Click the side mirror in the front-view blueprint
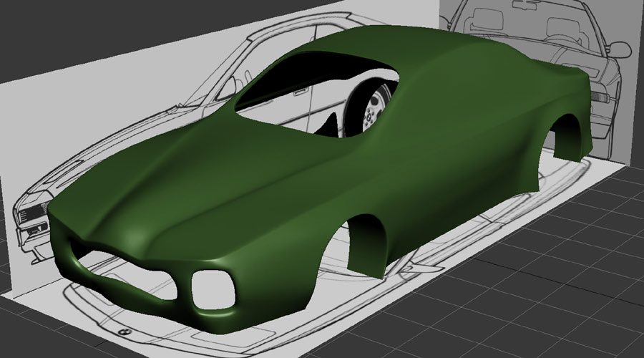 (619, 49)
